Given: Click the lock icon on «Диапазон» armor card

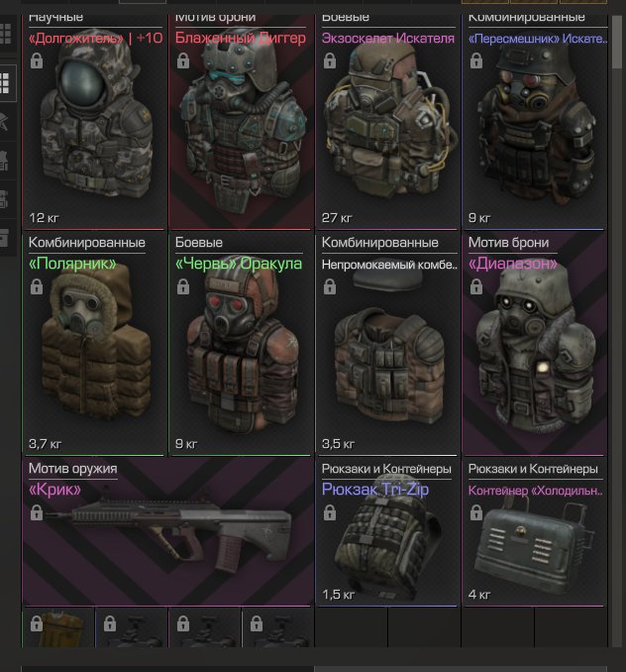Looking at the screenshot, I should pos(476,286).
